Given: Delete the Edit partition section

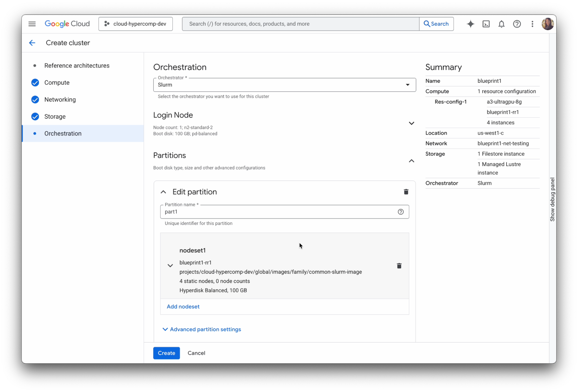Looking at the screenshot, I should [406, 192].
